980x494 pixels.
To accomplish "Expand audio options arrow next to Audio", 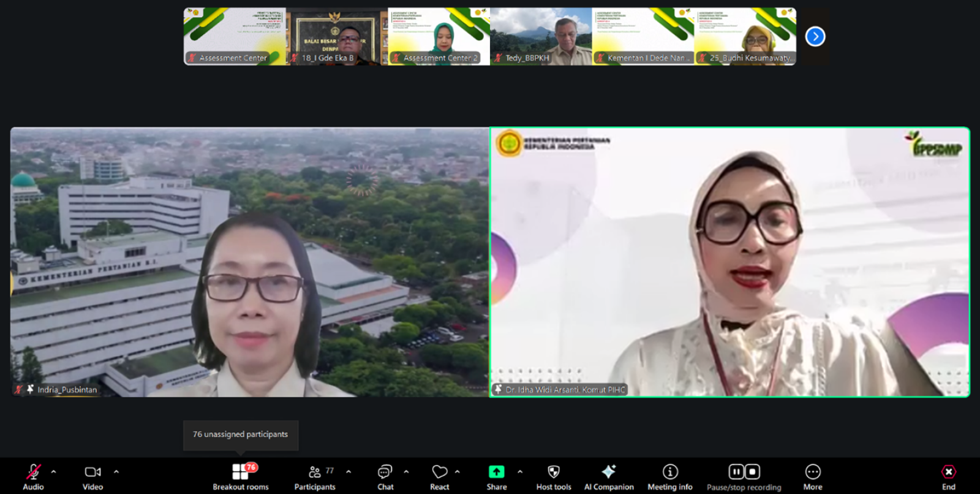I will tap(54, 472).
